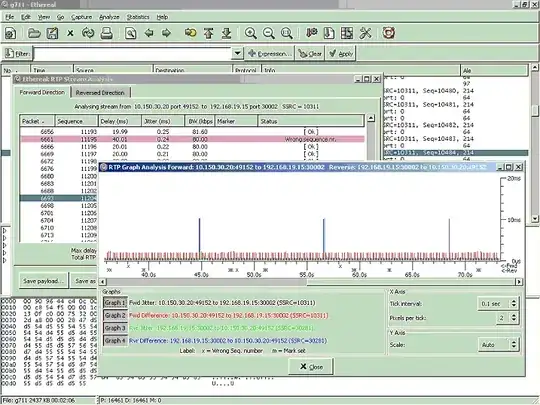Toggle Graph 2 Fwd Difference display
540x405 pixels.
coord(115,315)
